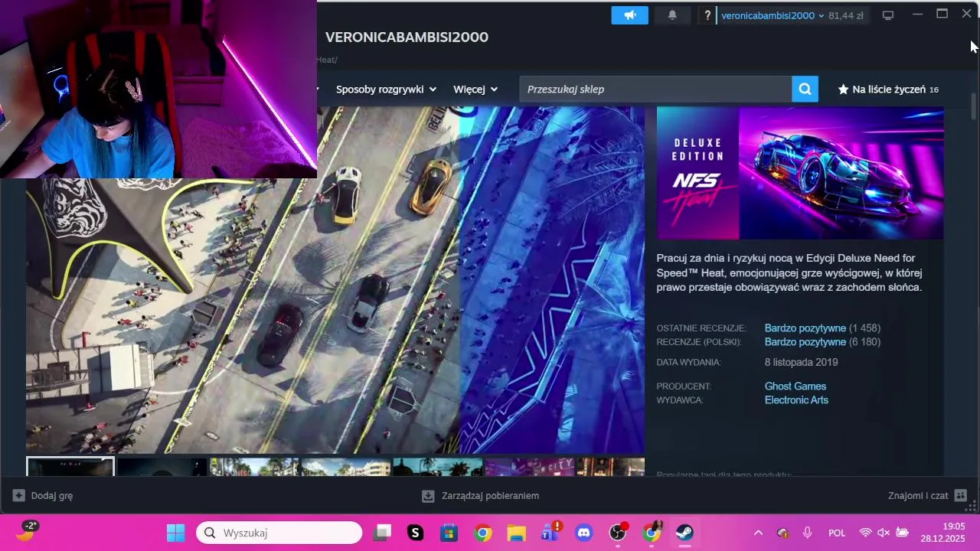
Task: Open Task View on the taskbar
Action: pos(383,533)
